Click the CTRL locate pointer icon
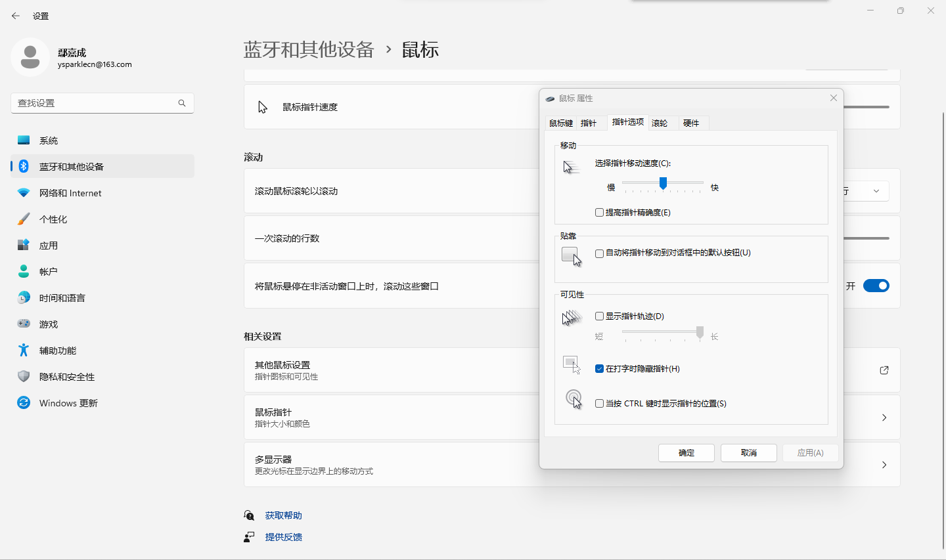The image size is (946, 560). (574, 399)
